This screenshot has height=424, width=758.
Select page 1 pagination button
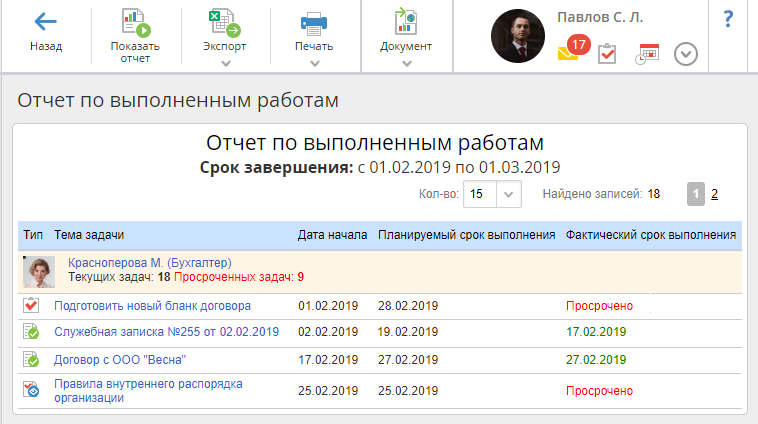[696, 194]
